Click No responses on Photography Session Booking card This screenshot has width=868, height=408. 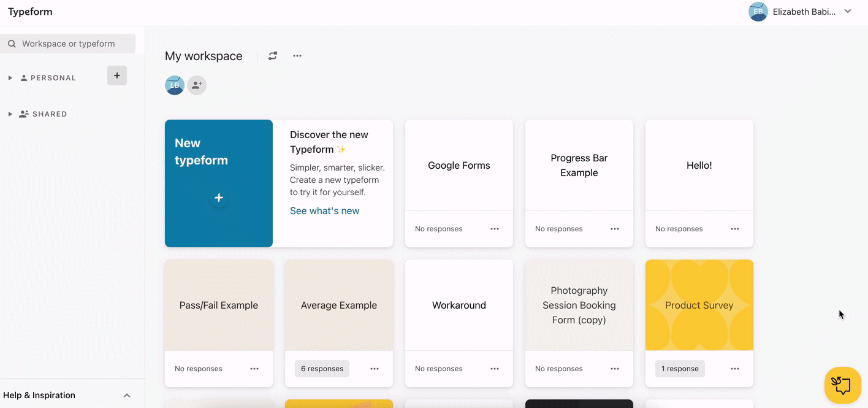coord(559,369)
